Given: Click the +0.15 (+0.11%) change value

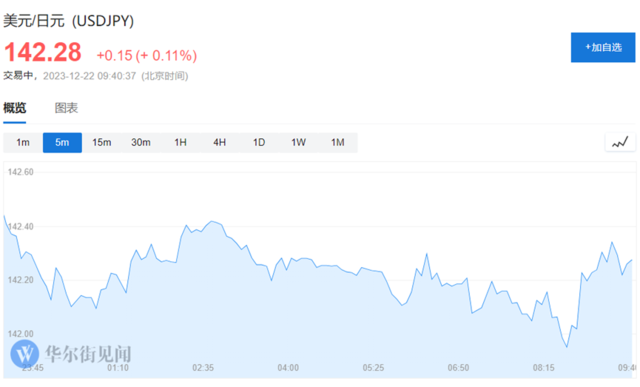Looking at the screenshot, I should click(147, 56).
